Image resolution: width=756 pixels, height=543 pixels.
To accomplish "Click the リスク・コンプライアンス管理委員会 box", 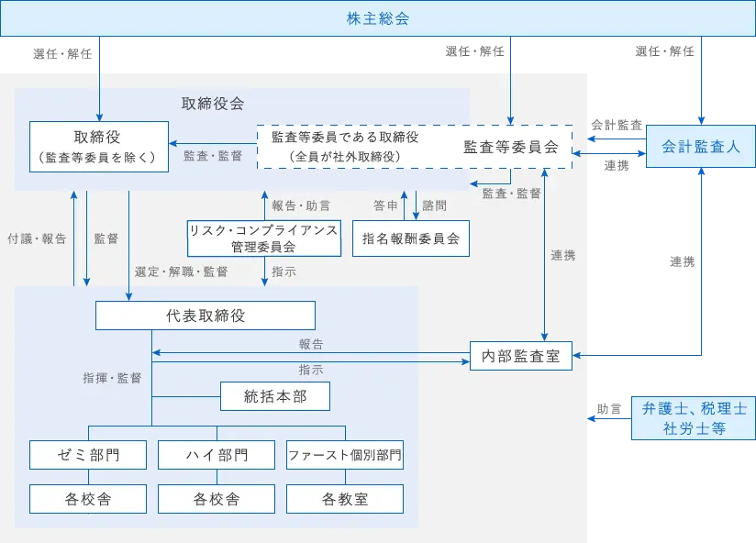I will [263, 238].
